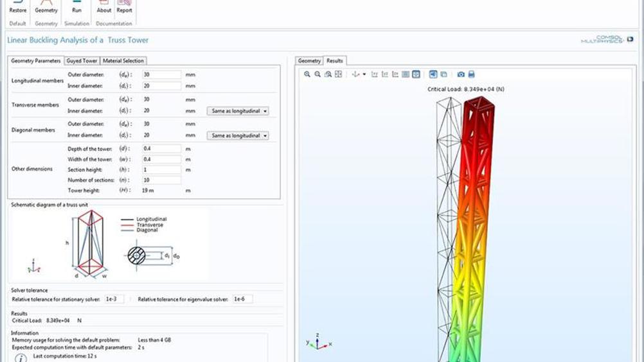Open the About ribbon button

click(x=104, y=7)
